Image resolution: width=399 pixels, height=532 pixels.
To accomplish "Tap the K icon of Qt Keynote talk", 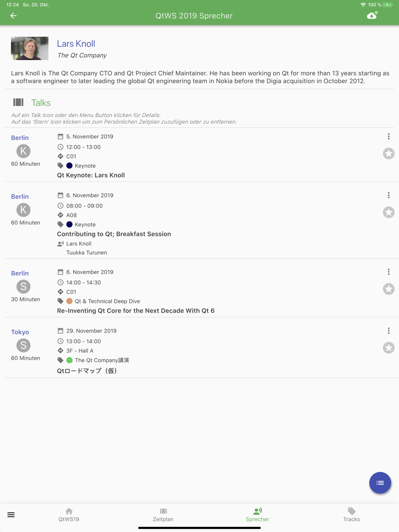I will tap(24, 151).
